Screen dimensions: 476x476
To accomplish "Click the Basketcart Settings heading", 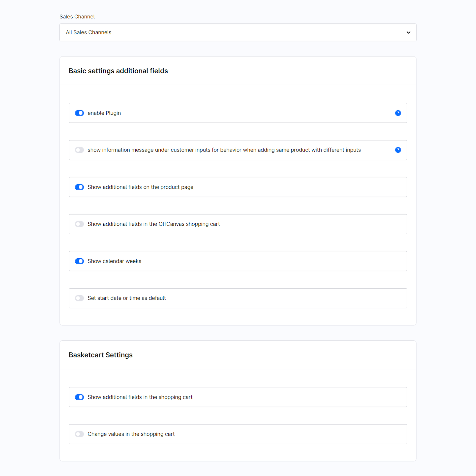I will (x=101, y=355).
